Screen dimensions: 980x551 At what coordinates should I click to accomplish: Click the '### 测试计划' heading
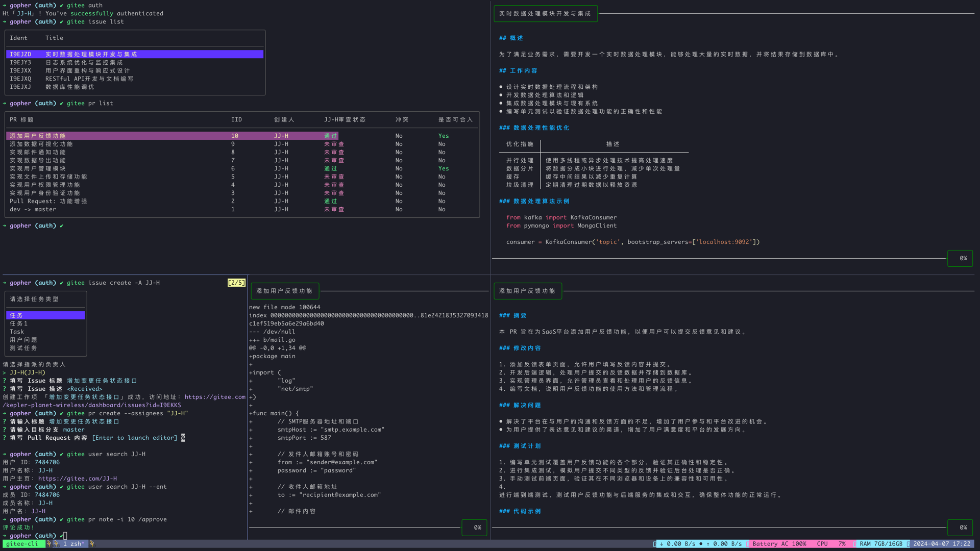520,446
